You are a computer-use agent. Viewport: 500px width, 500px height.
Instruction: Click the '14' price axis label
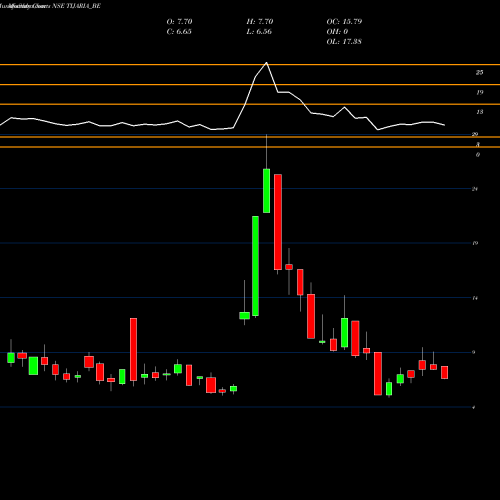pos(475,298)
